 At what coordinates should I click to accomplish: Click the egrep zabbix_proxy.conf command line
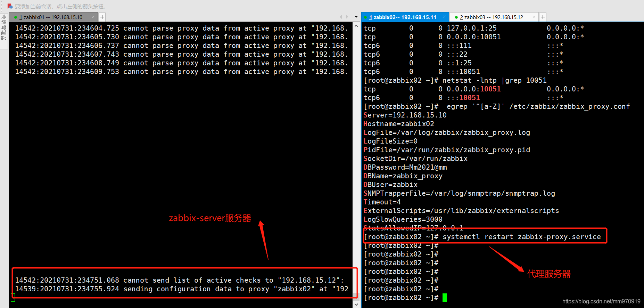(x=538, y=106)
